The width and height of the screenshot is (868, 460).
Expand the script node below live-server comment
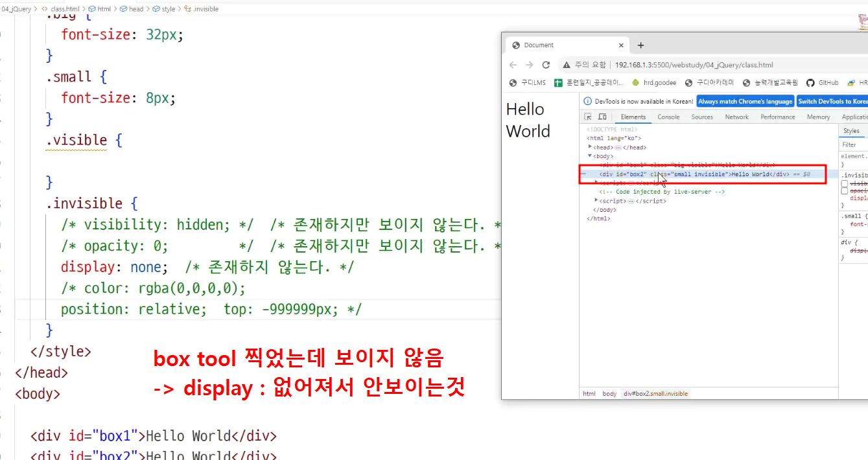[x=596, y=201]
